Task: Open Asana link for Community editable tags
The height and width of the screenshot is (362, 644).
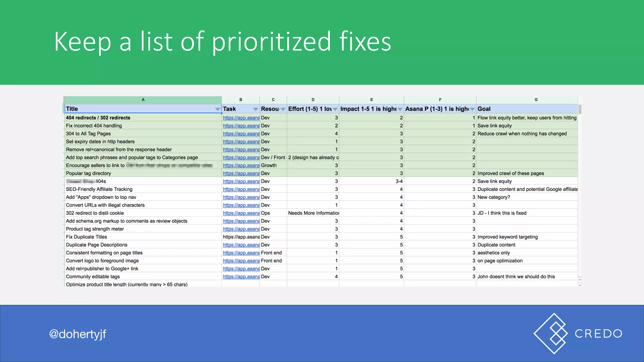Action: click(241, 277)
